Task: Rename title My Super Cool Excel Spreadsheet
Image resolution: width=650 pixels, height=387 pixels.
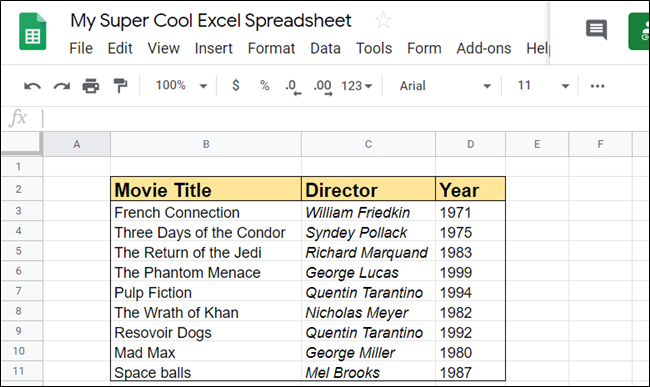Action: pos(211,21)
